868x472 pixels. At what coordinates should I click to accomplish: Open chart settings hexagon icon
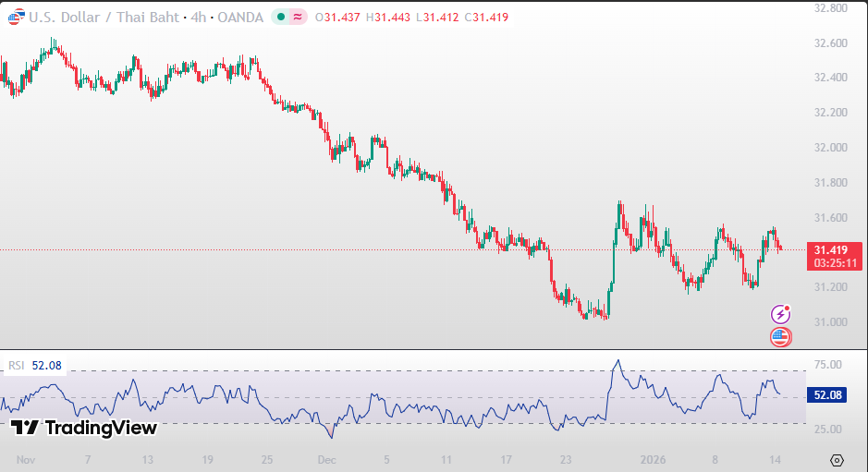point(837,460)
